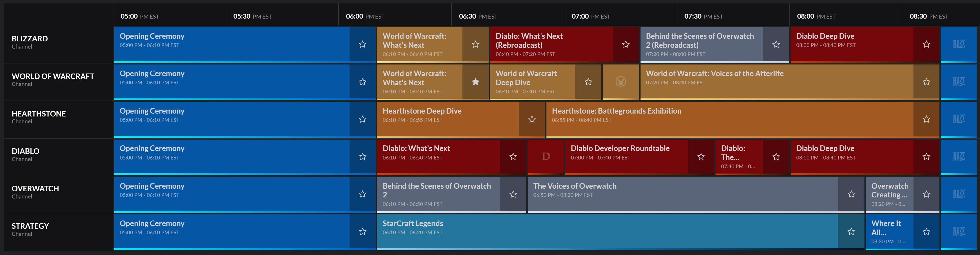Star Diablo Deep Dive on Blizzard channel
Viewport: 980px width, 255px height.
pos(926,44)
